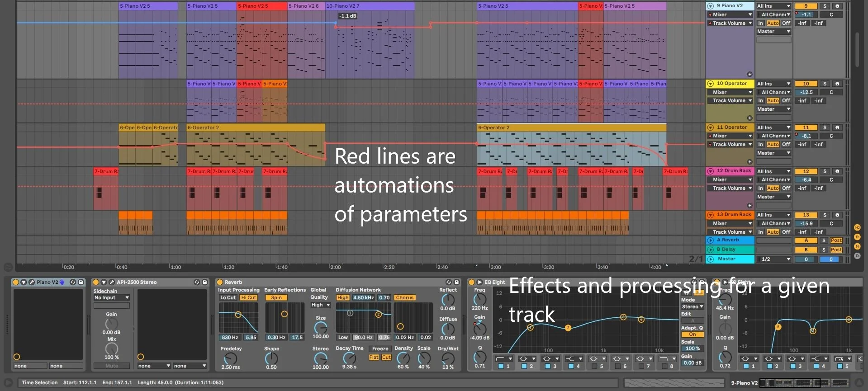Viewport: 868px width, 391px height.
Task: Toggle Reverb Spin
Action: click(x=276, y=298)
